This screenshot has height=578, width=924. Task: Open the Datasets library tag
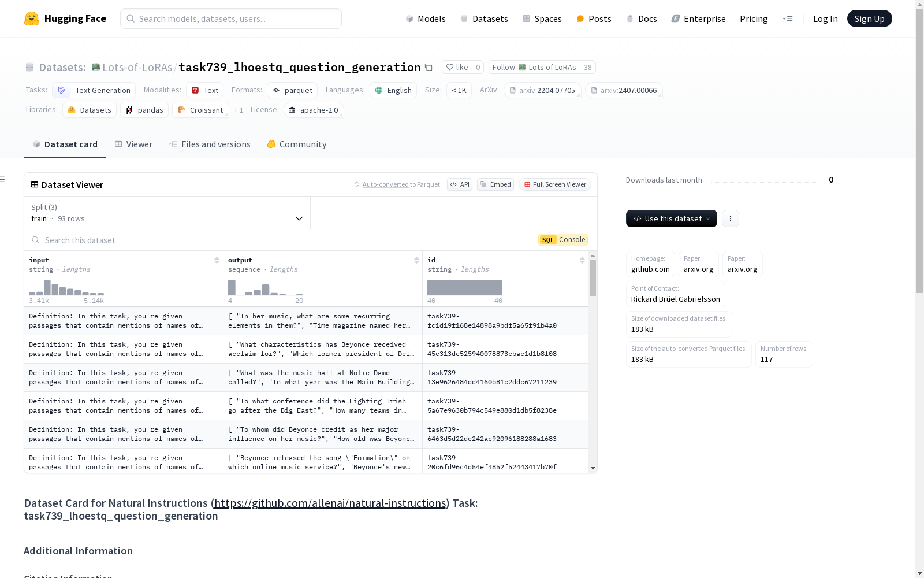[x=90, y=110]
